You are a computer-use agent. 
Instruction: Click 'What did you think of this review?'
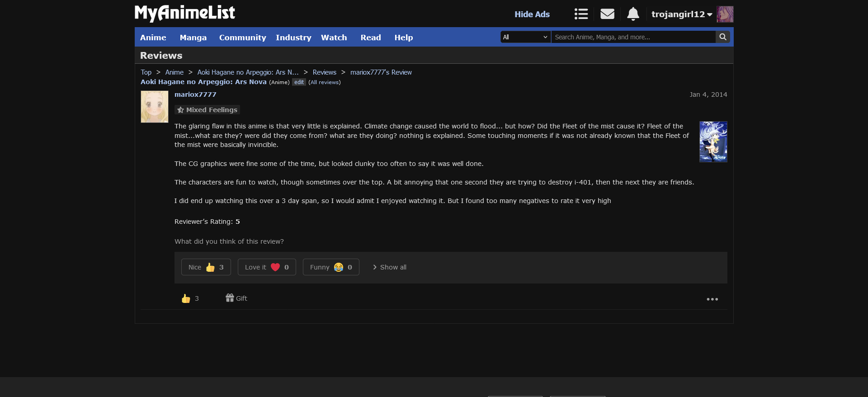click(x=229, y=241)
